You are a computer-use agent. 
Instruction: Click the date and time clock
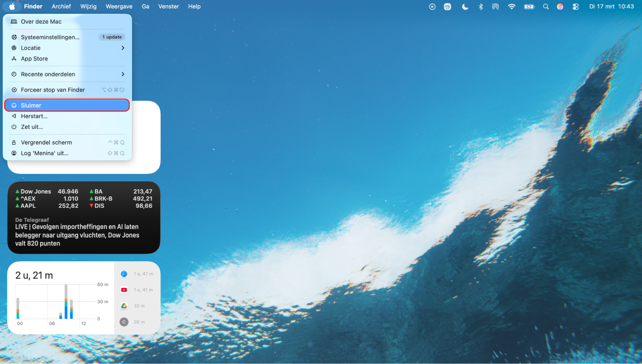(611, 6)
